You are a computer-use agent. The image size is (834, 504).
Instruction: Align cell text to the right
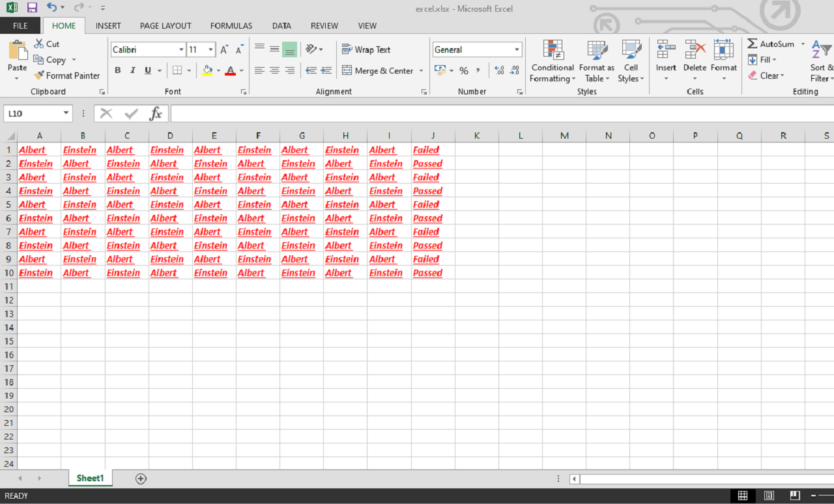pos(289,70)
